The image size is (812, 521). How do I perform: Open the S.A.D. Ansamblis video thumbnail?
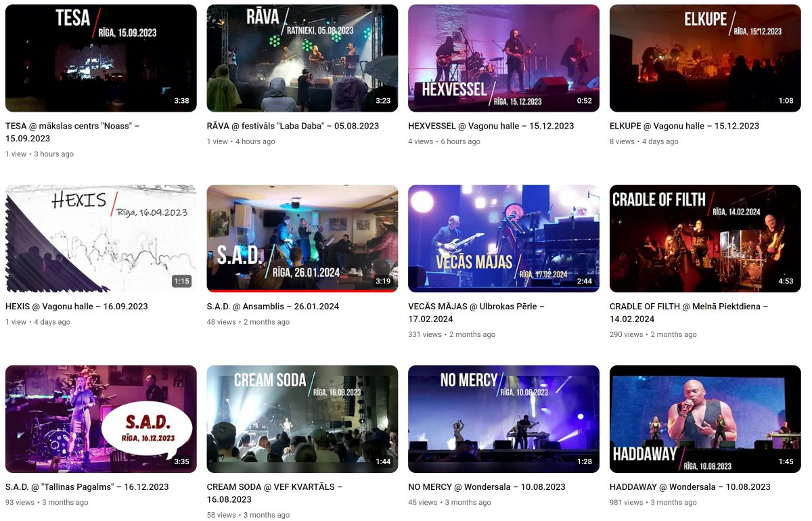click(x=302, y=239)
